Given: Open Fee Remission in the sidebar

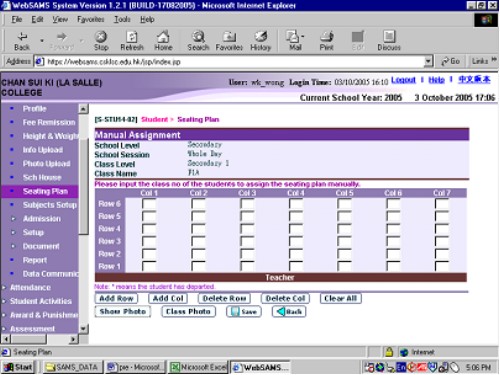Looking at the screenshot, I should [49, 122].
